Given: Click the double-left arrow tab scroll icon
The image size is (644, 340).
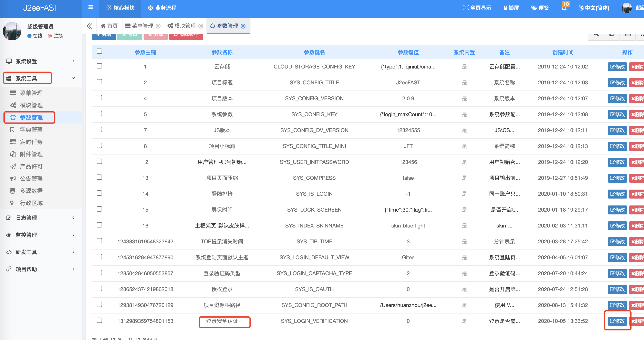Looking at the screenshot, I should [89, 26].
